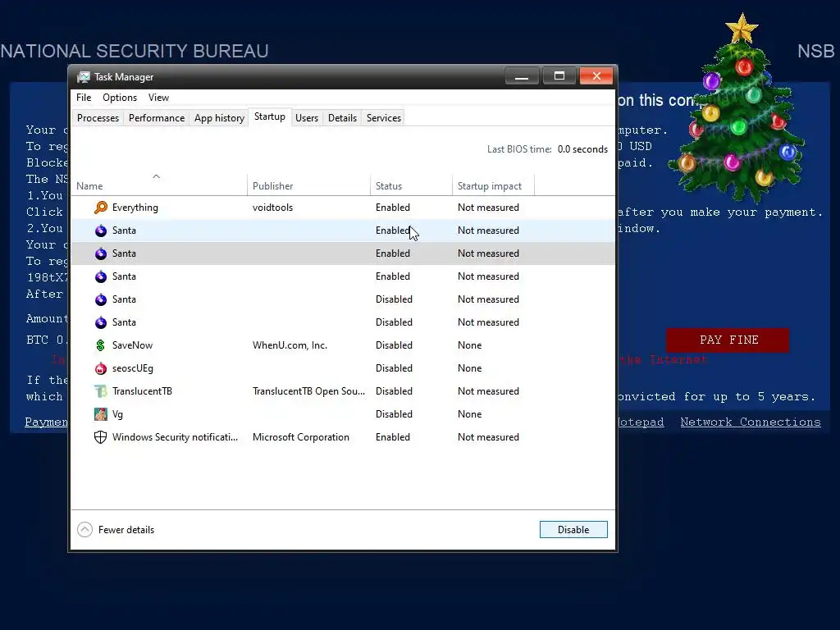The width and height of the screenshot is (840, 630).
Task: Toggle the sort arrow above the Name column
Action: tap(157, 176)
